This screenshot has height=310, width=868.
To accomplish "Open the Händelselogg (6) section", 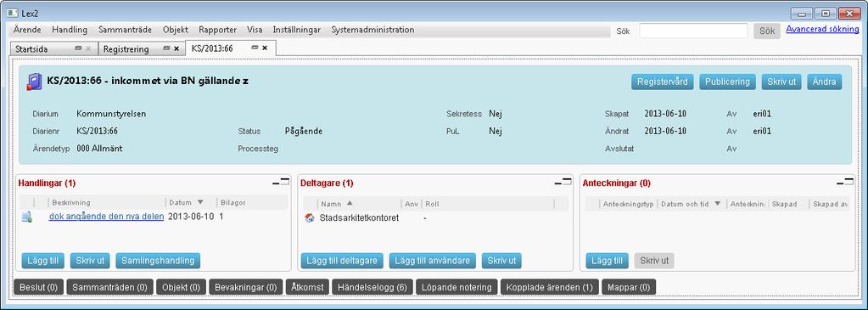I will pyautogui.click(x=372, y=287).
